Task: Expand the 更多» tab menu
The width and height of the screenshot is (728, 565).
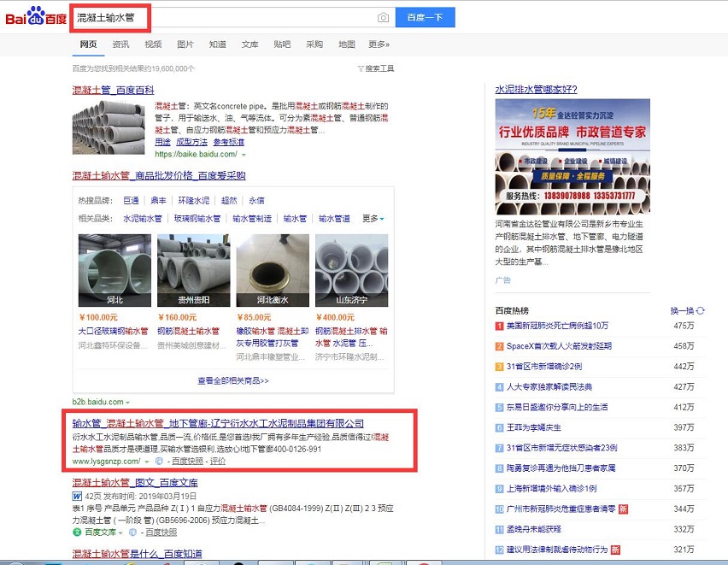Action: coord(379,44)
